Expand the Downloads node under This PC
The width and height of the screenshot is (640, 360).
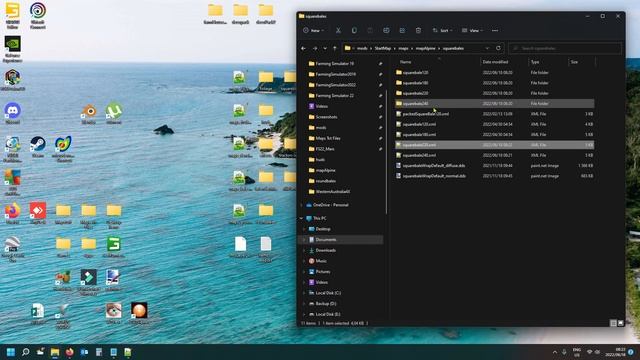point(304,250)
